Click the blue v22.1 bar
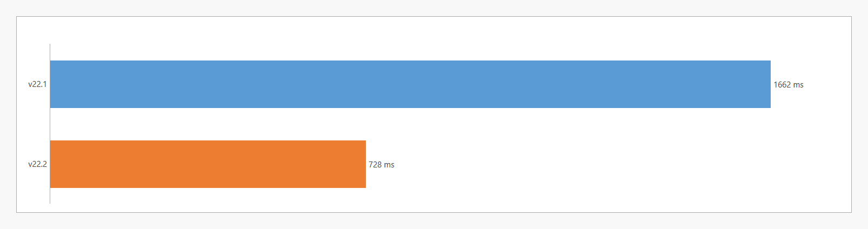 tap(410, 84)
